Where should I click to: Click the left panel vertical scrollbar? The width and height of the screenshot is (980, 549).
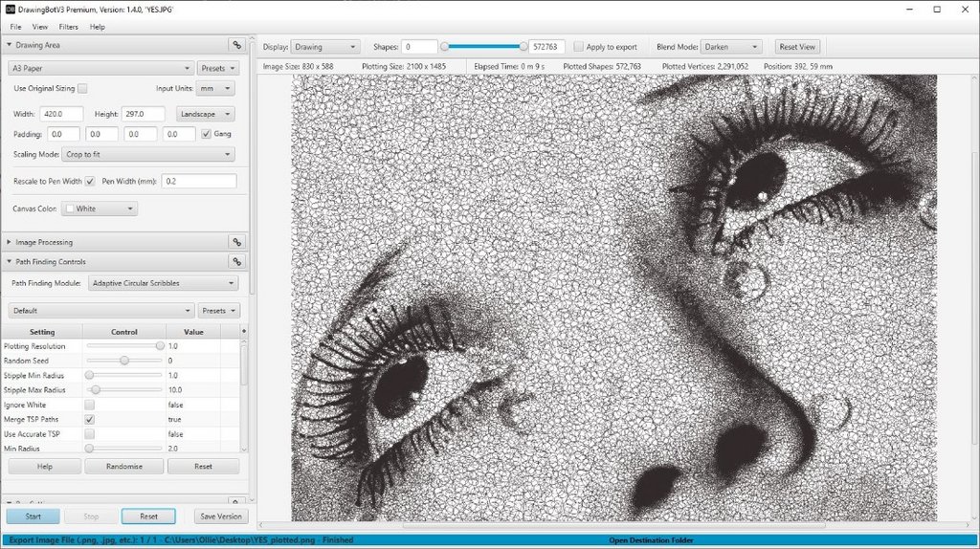[253, 168]
